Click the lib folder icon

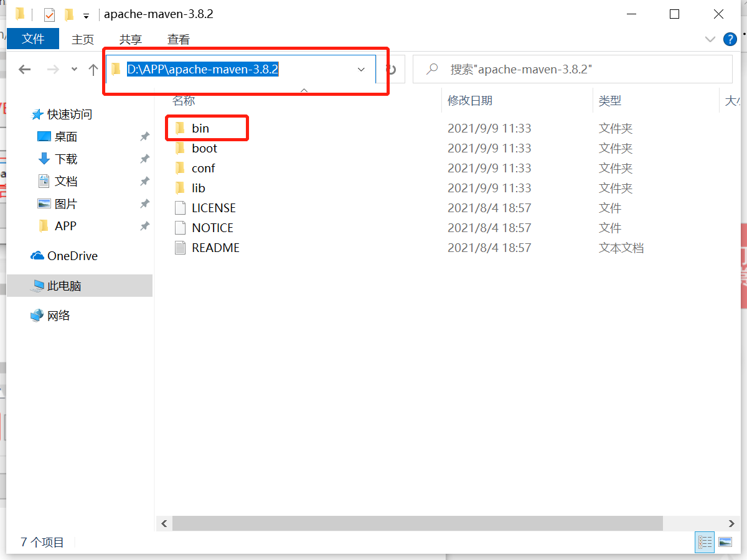click(x=180, y=188)
